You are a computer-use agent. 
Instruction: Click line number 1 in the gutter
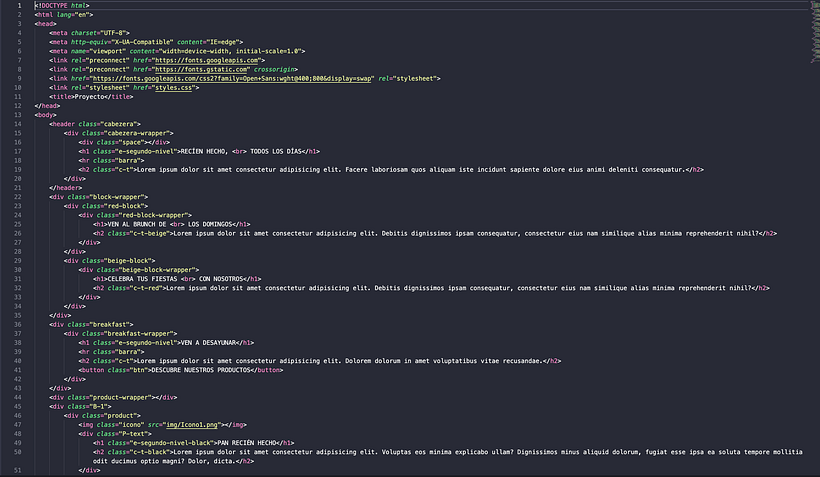point(19,6)
